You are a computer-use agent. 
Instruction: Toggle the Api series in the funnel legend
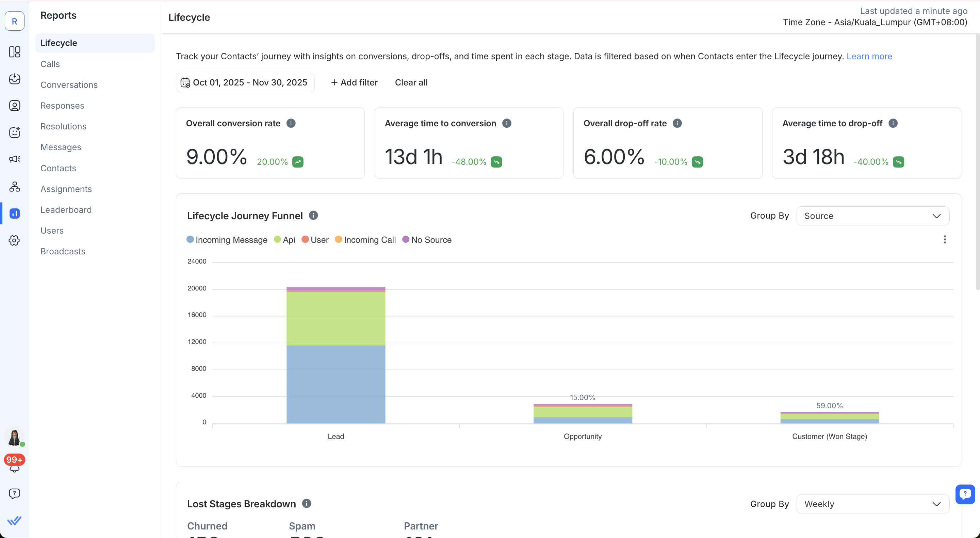(x=284, y=239)
